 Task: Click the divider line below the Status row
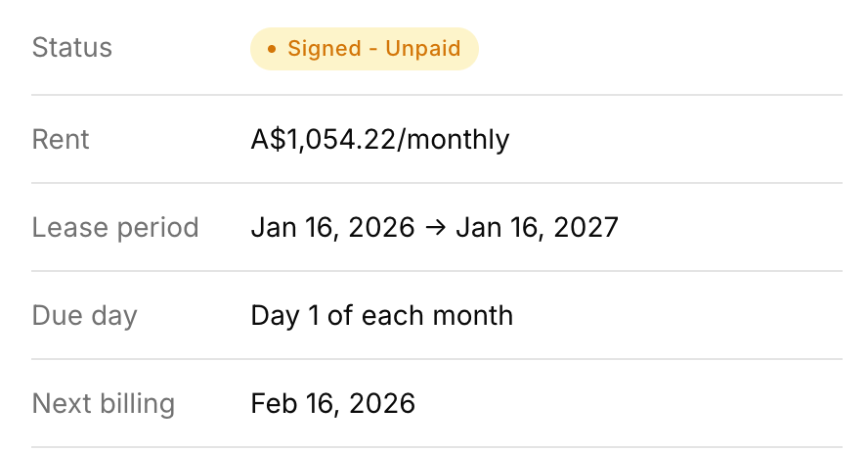(x=436, y=95)
